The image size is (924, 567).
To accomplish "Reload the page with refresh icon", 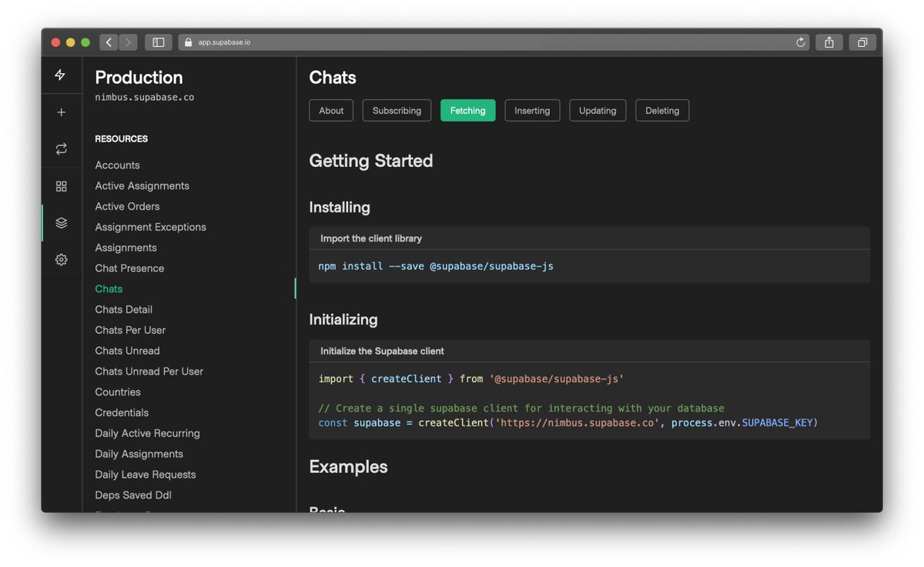I will pyautogui.click(x=801, y=42).
